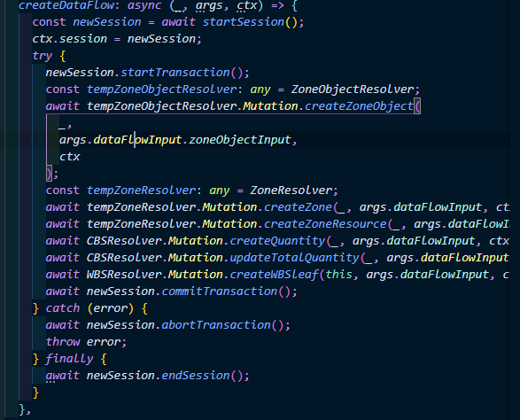Click the createDataFlow function name
This screenshot has height=420, width=520.
coord(66,5)
